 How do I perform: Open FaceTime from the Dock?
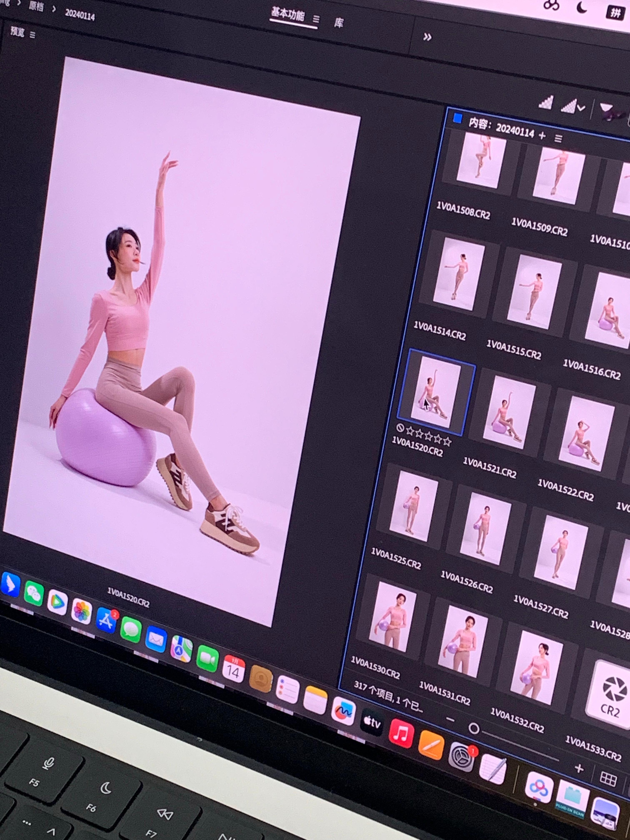pos(208,659)
